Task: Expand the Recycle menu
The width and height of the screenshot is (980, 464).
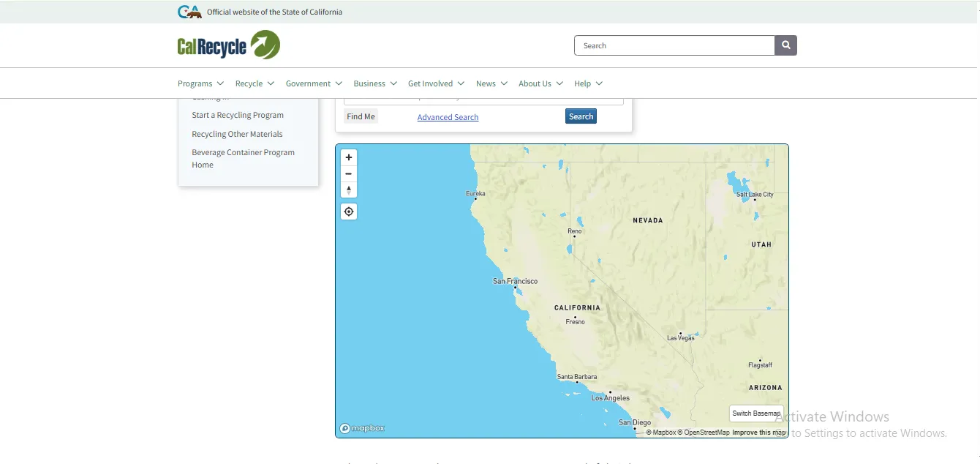Action: point(255,83)
